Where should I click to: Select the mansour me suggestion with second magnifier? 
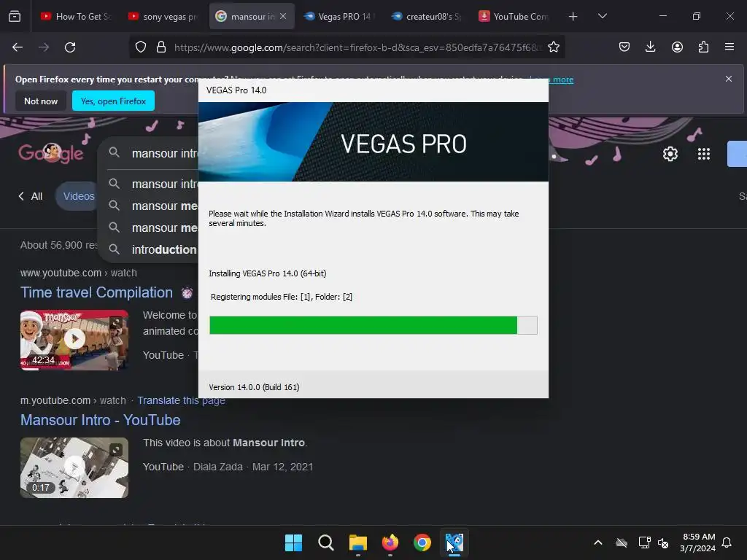(152, 227)
